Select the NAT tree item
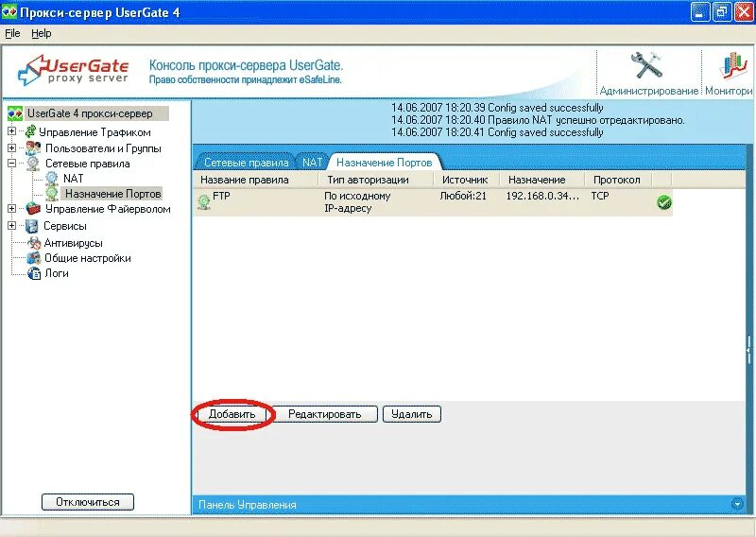 pos(74,179)
